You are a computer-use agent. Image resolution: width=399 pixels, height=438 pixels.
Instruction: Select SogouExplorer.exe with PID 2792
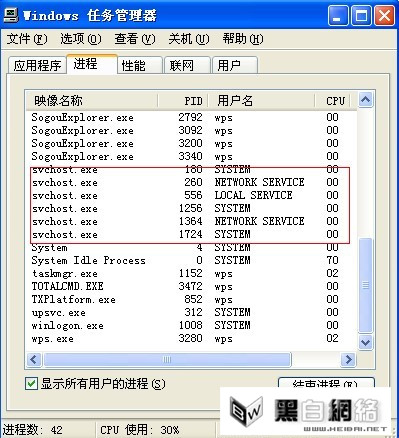(192, 117)
